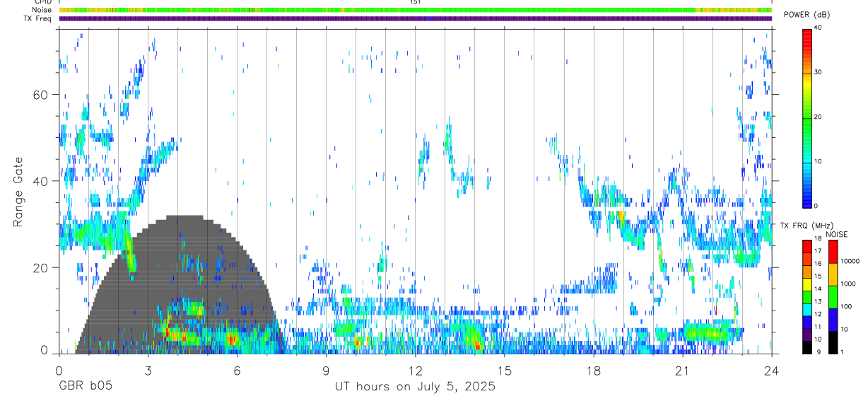Click x-axis tick label '18'
Screen dimensions: 868x401
click(593, 370)
